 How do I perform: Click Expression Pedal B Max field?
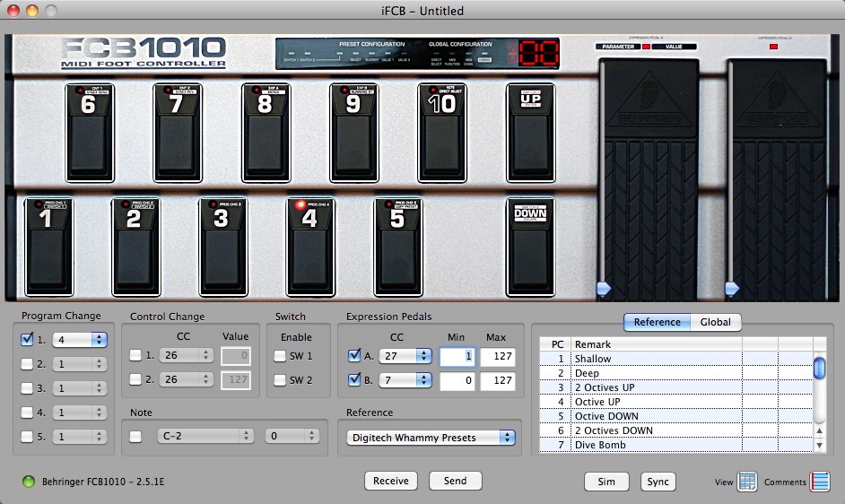coord(498,380)
